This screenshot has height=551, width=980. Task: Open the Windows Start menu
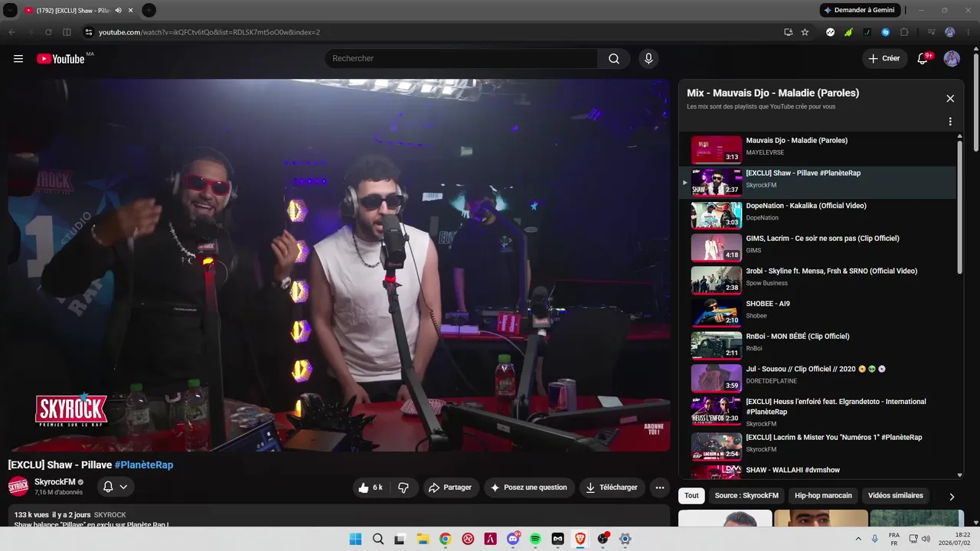click(355, 539)
